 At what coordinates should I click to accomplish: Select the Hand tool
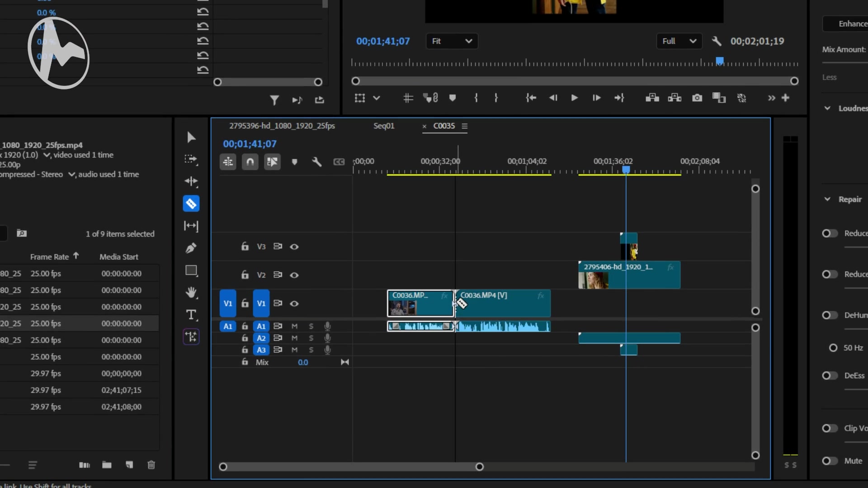point(191,292)
